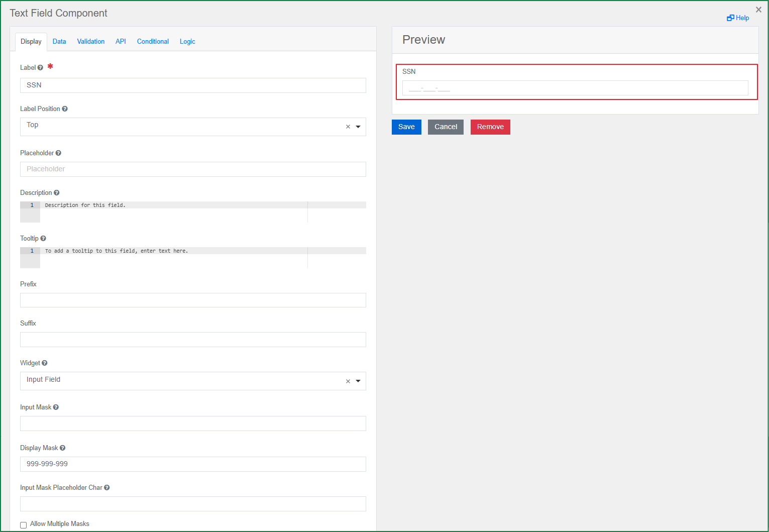Open the Label Position dropdown arrow
This screenshot has width=769, height=532.
tap(358, 127)
